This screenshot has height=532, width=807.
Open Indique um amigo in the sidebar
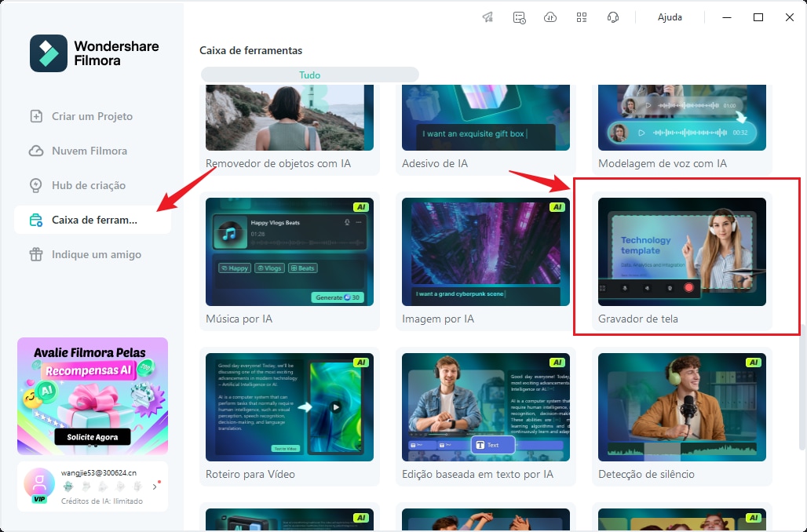[93, 254]
